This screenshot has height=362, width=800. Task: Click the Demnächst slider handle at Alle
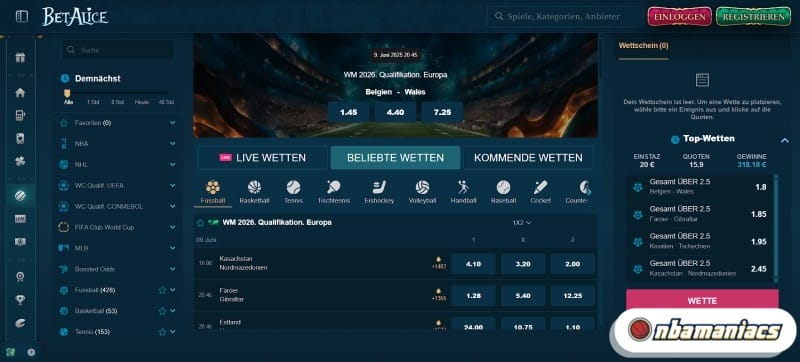(x=67, y=93)
